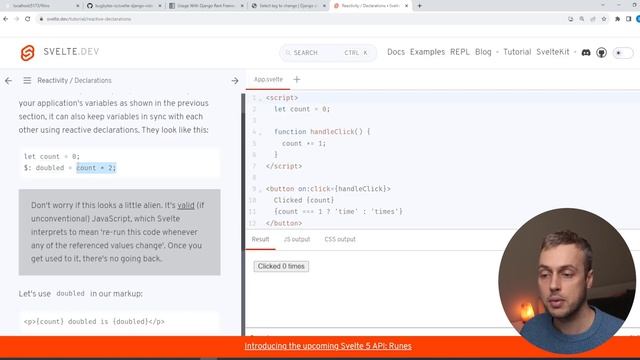Image resolution: width=640 pixels, height=360 pixels.
Task: Click the tutorial panel divider scrollbar
Action: pyautogui.click(x=243, y=214)
